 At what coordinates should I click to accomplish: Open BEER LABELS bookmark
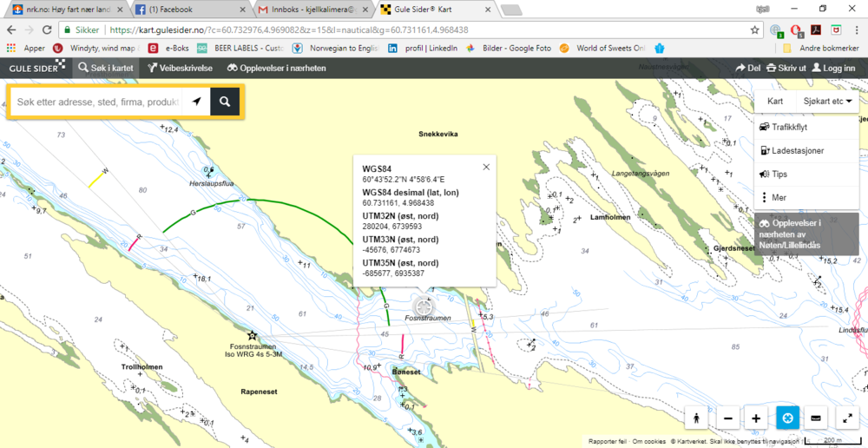coord(240,48)
